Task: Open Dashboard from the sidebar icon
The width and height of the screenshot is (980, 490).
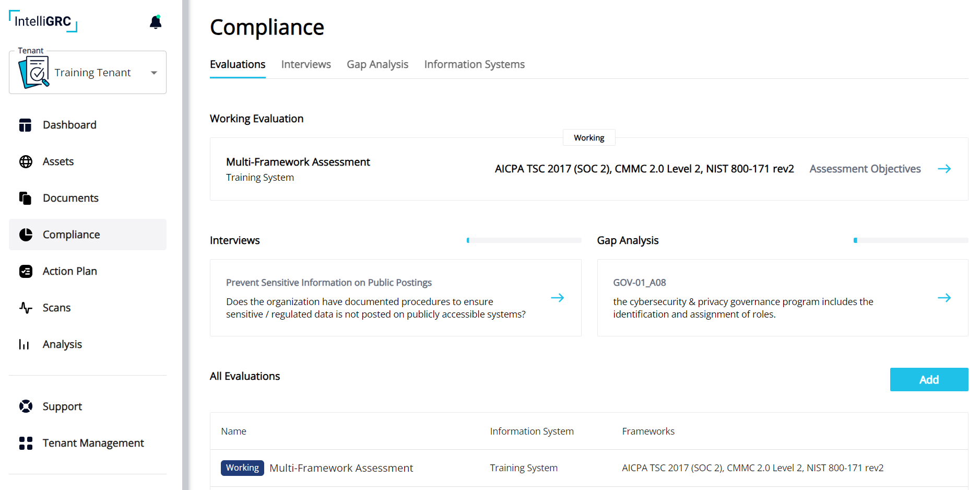Action: coord(26,125)
